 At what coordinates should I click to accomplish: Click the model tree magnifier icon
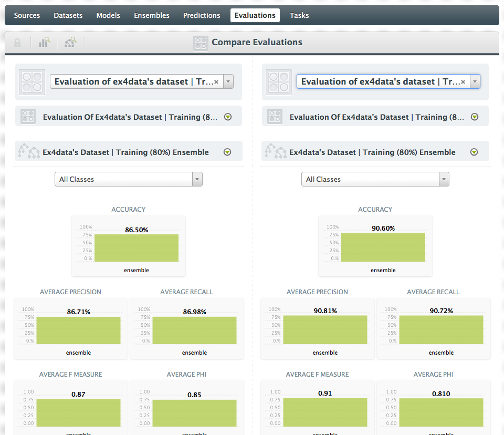(70, 43)
